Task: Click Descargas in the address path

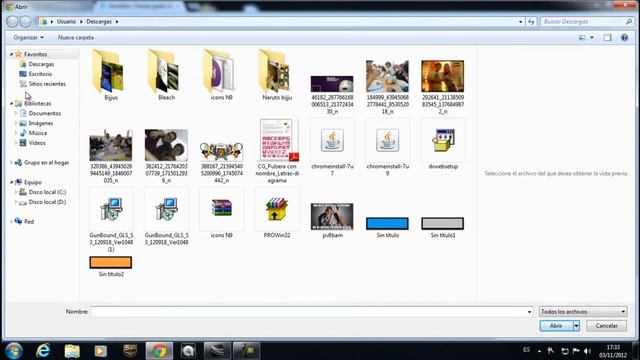Action: click(99, 22)
